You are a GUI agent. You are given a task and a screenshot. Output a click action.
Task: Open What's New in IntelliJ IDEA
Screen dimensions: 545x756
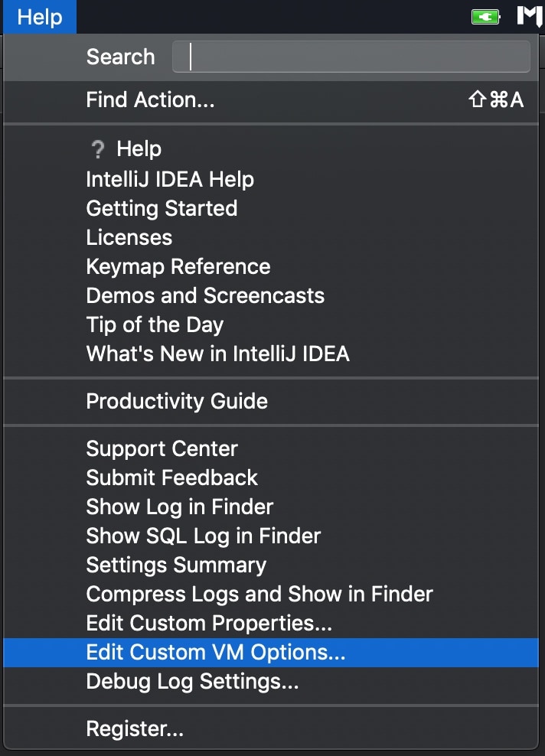[217, 354]
